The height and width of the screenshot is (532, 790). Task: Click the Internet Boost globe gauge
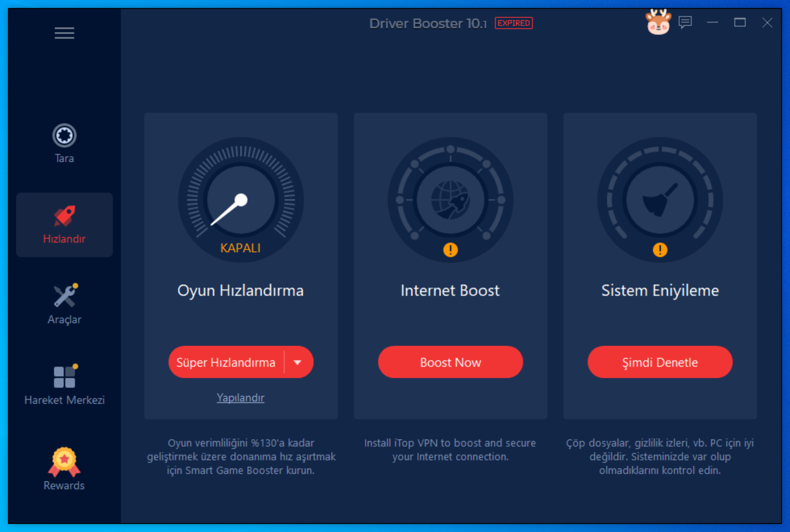(450, 200)
